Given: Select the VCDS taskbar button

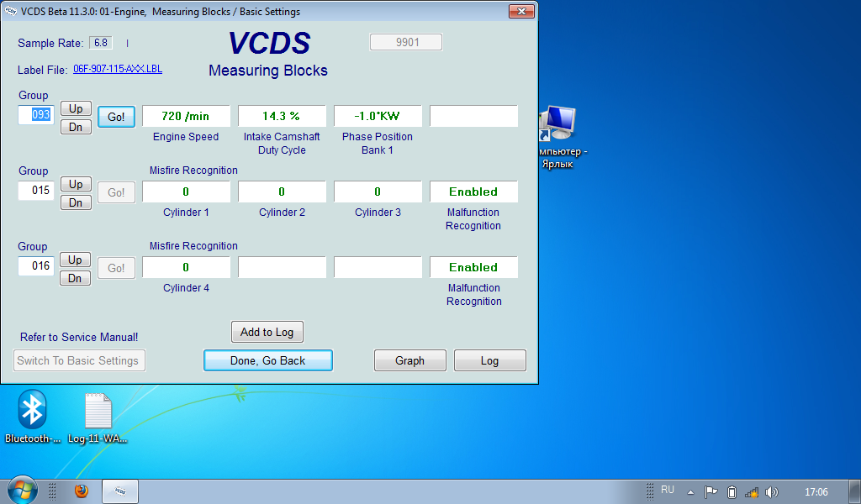Looking at the screenshot, I should pos(120,491).
